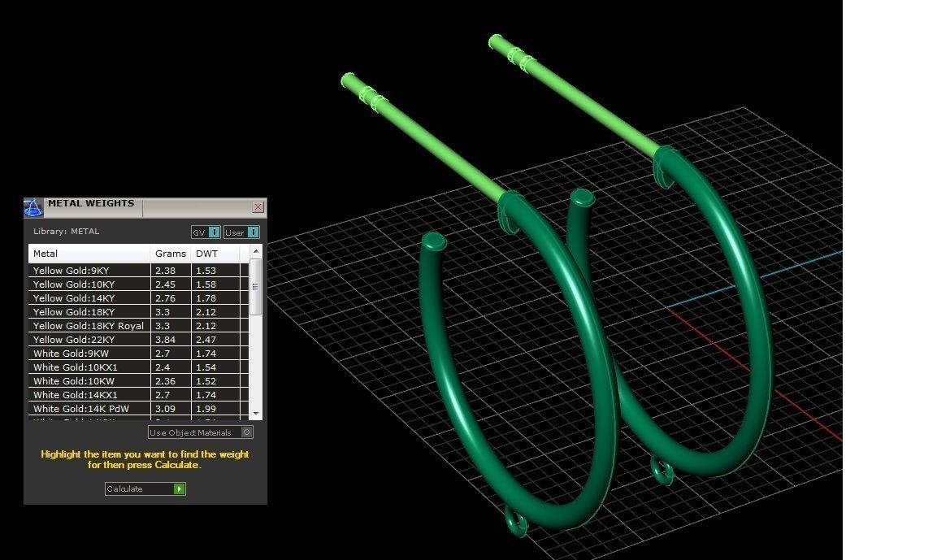This screenshot has width=937, height=560.
Task: Click the 2.47 DWT value
Action: (x=206, y=339)
